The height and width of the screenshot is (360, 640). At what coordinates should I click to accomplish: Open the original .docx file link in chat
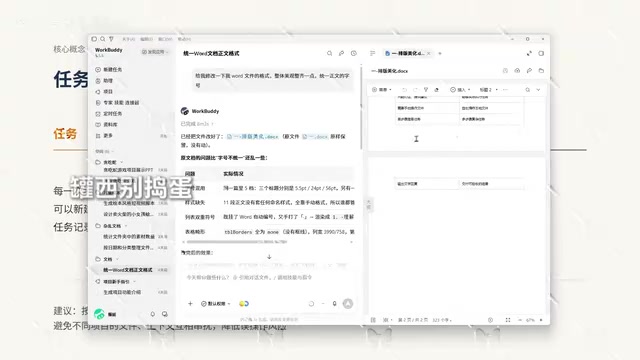click(x=315, y=136)
